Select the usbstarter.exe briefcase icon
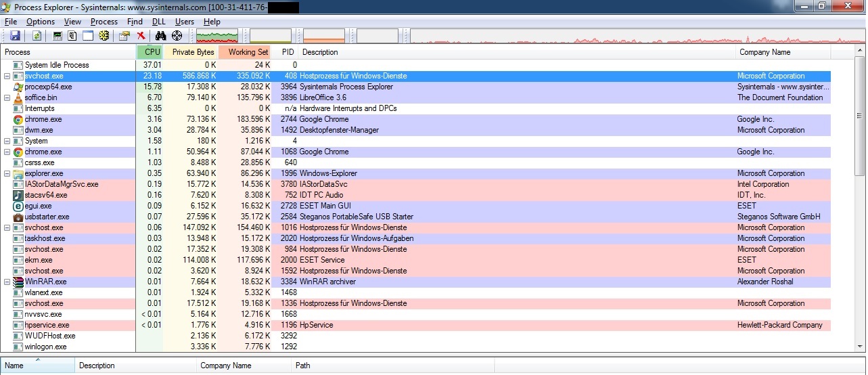868x375 pixels. pyautogui.click(x=18, y=217)
